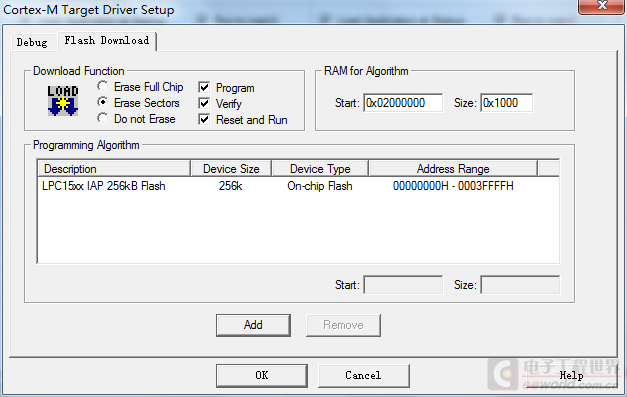627x397 pixels.
Task: Close the Cortex-M Target Driver Setup window
Action: [602, 6]
